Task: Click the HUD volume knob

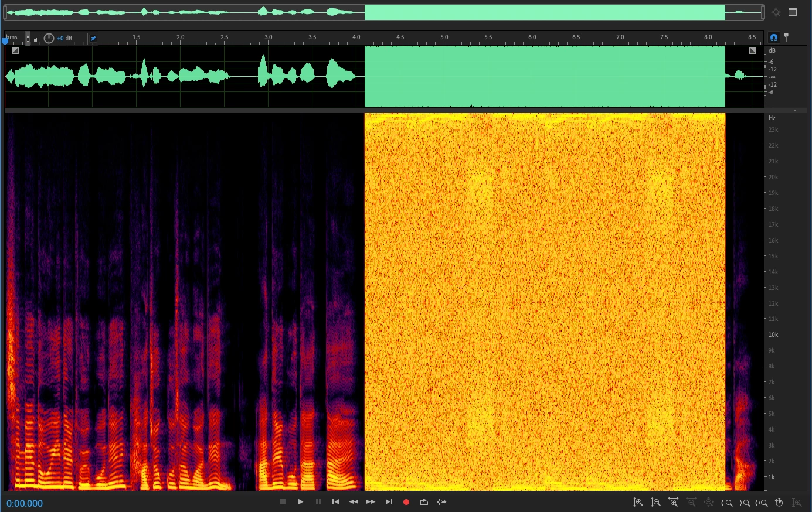Action: pos(49,38)
